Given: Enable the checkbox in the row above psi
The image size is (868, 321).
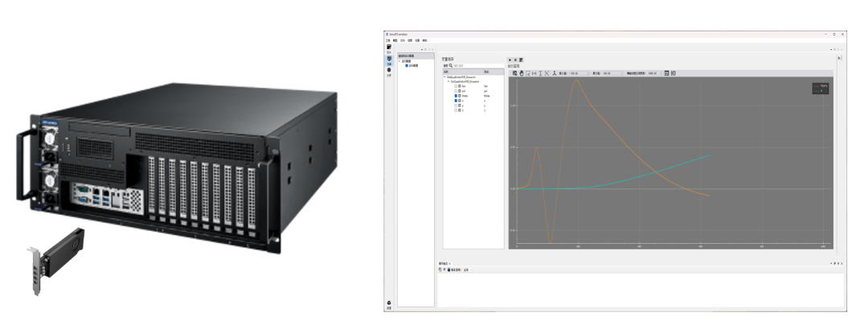Looking at the screenshot, I should click(456, 86).
